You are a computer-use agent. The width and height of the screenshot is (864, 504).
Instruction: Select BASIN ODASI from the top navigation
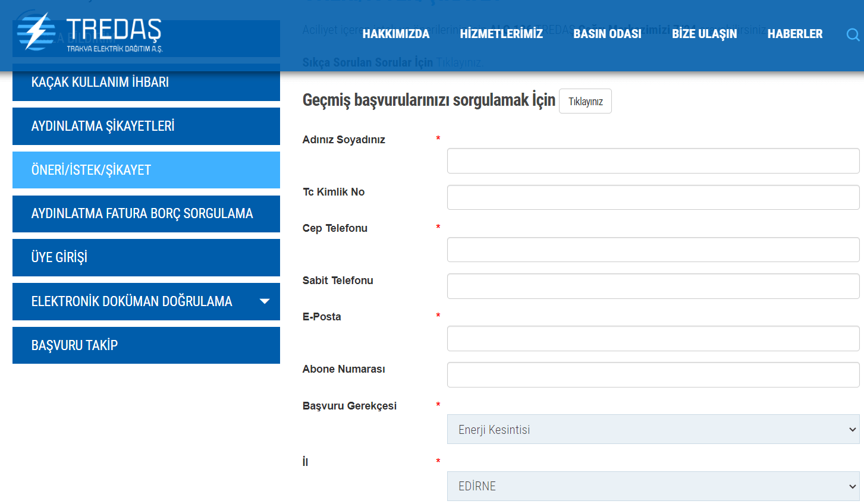point(607,34)
